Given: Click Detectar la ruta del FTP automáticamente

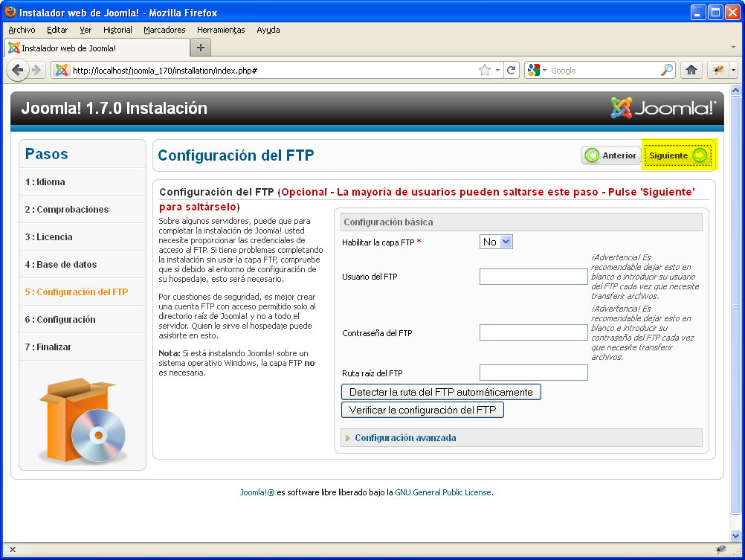Looking at the screenshot, I should [441, 392].
